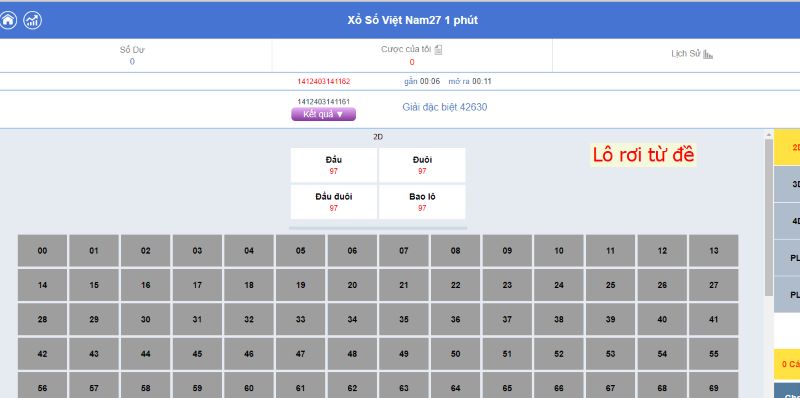Choose the Đầu đuôi bet option
Image resolution: width=800 pixels, height=398 pixels.
(x=334, y=202)
